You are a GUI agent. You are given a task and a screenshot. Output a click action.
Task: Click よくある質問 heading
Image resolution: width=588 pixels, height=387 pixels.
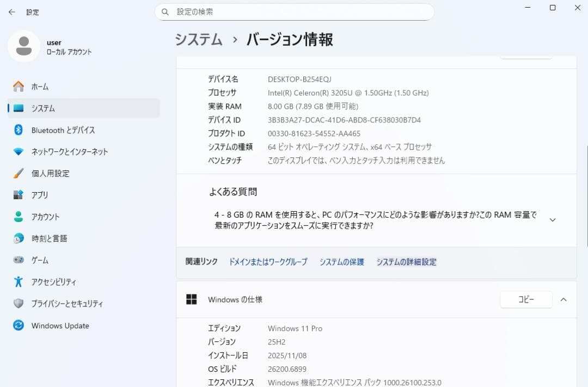[233, 192]
